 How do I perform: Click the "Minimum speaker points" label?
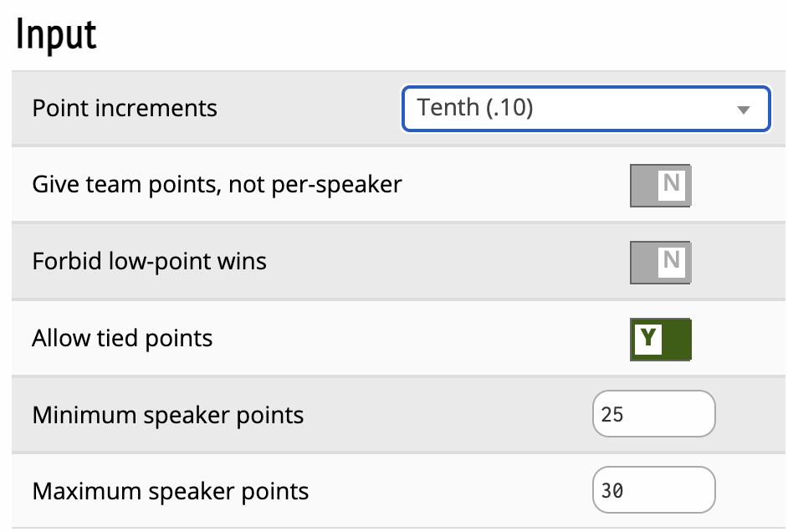tap(167, 415)
